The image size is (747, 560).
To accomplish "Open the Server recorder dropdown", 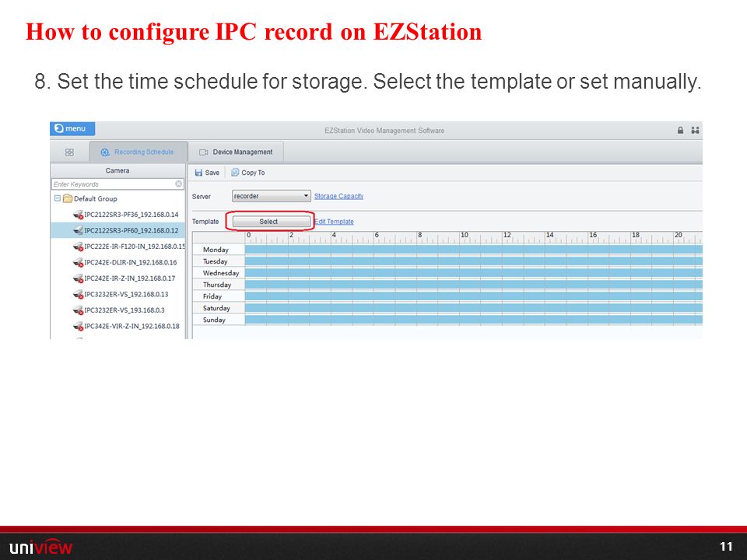I will click(x=271, y=196).
